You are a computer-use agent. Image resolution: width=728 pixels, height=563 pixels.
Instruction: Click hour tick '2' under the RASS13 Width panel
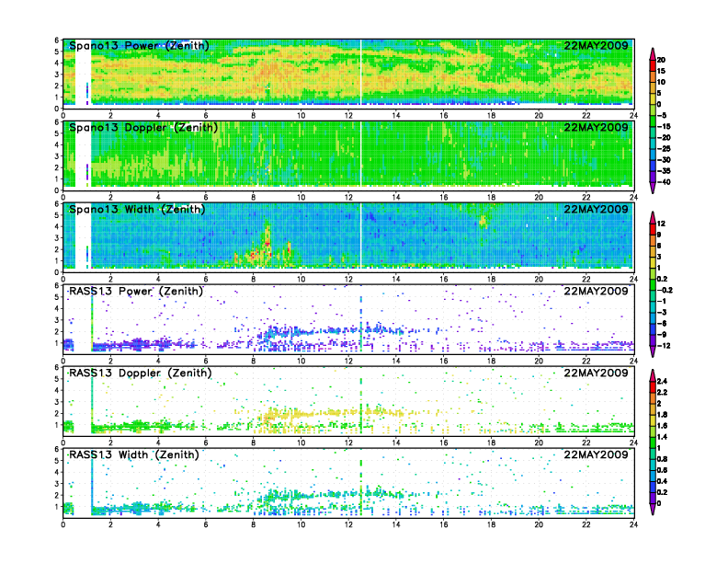(110, 524)
